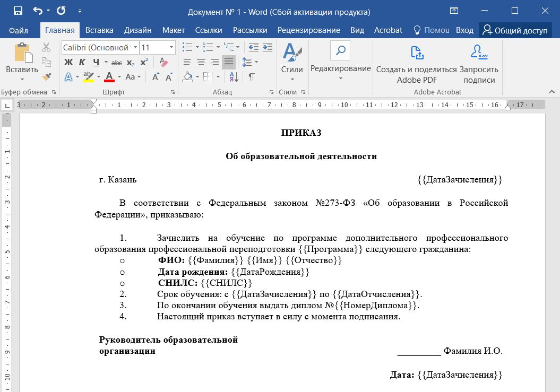Apply borders to paragraph
This screenshot has height=392, width=560.
(208, 77)
